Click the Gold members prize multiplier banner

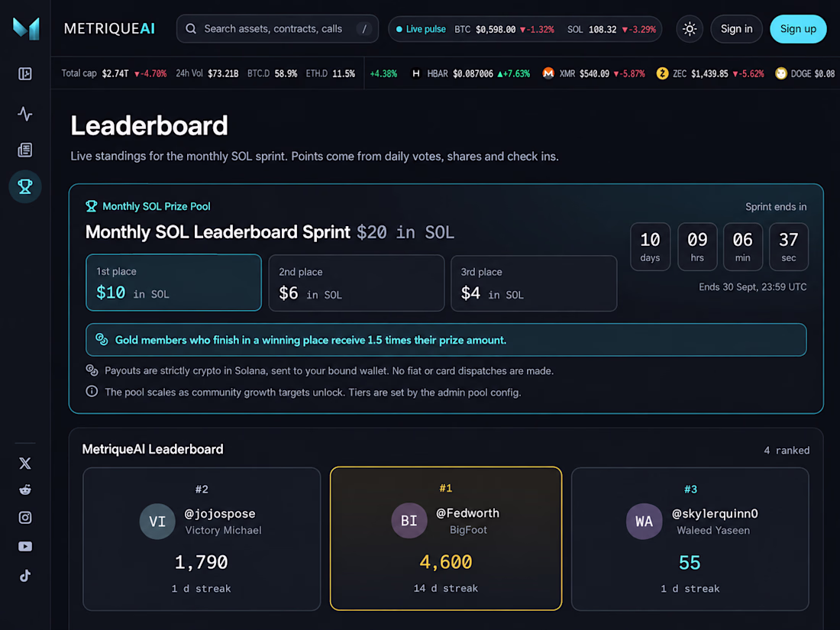click(446, 340)
